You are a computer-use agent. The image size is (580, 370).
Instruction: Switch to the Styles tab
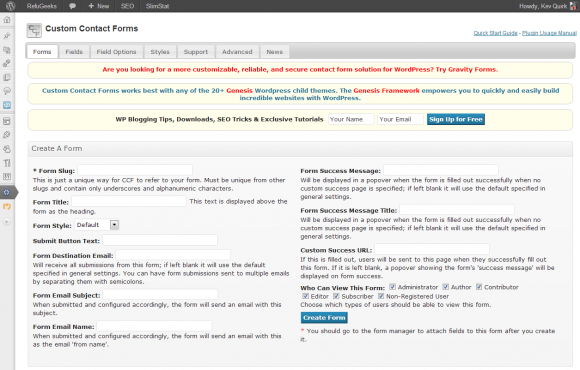(160, 52)
